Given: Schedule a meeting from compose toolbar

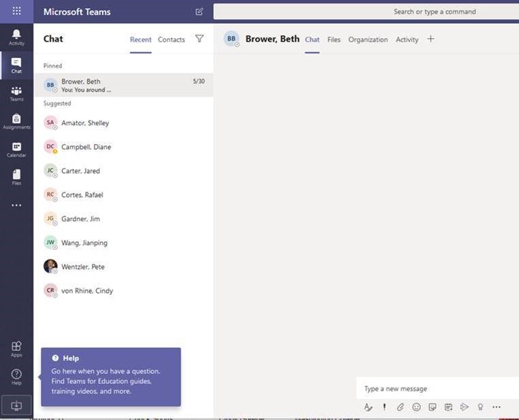Looking at the screenshot, I should click(448, 407).
